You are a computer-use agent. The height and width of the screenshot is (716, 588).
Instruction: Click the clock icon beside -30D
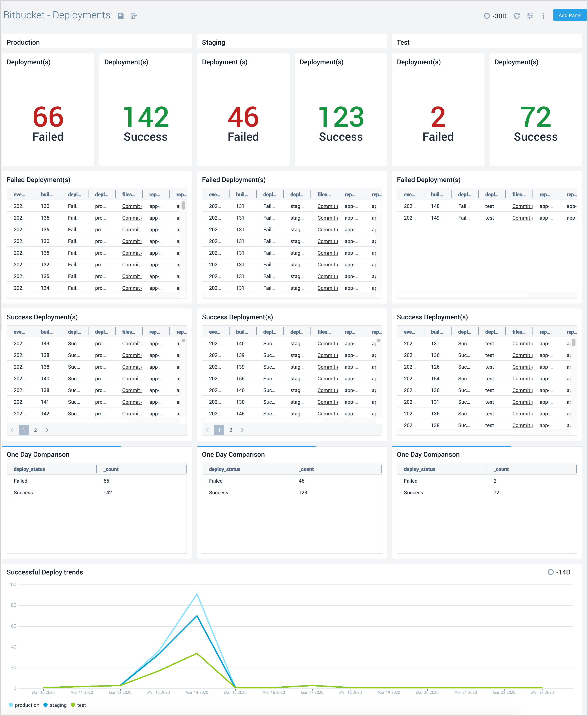point(487,16)
